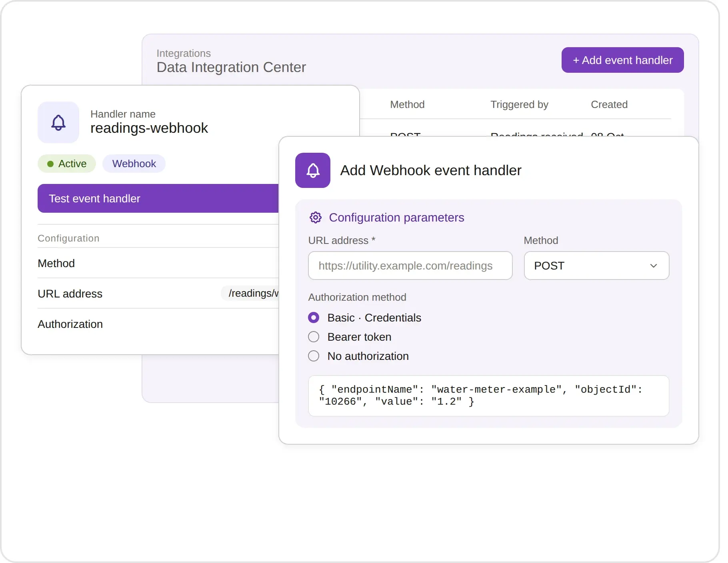Click the JSON payload example box

[x=488, y=395]
